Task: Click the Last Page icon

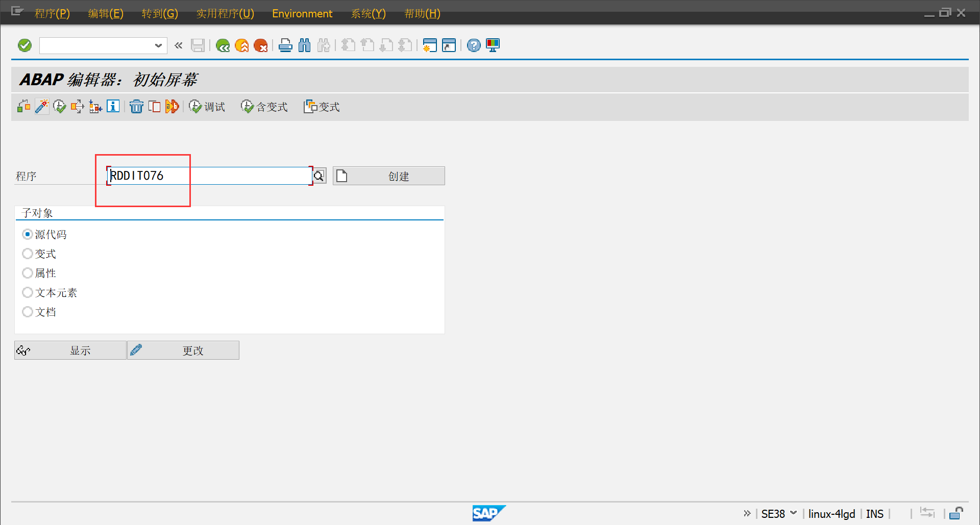Action: coord(405,45)
